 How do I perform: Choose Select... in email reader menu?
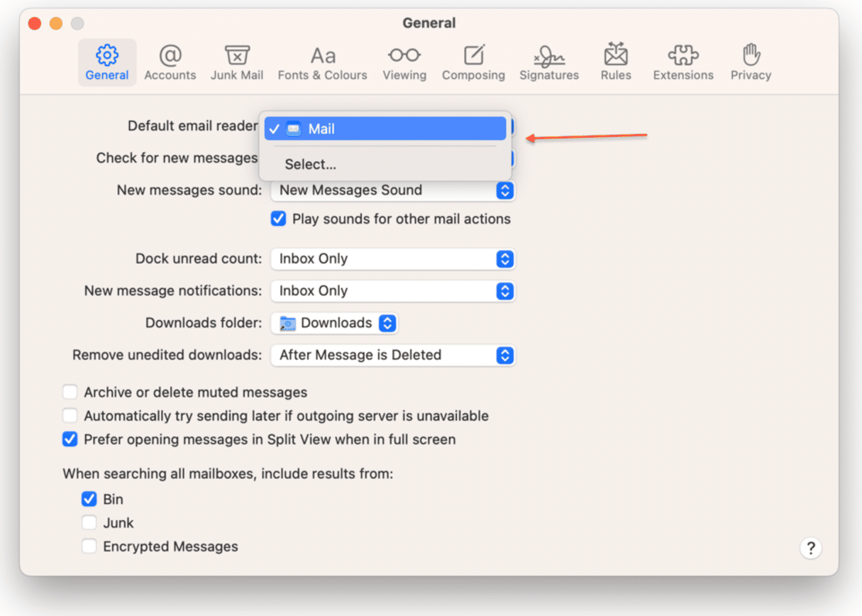click(385, 164)
